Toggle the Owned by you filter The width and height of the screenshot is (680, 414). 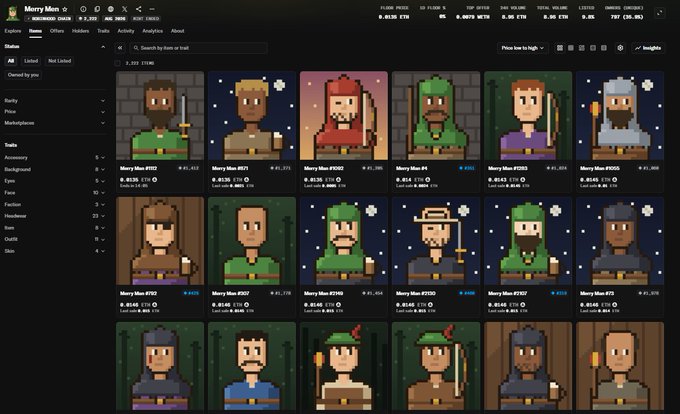click(23, 75)
